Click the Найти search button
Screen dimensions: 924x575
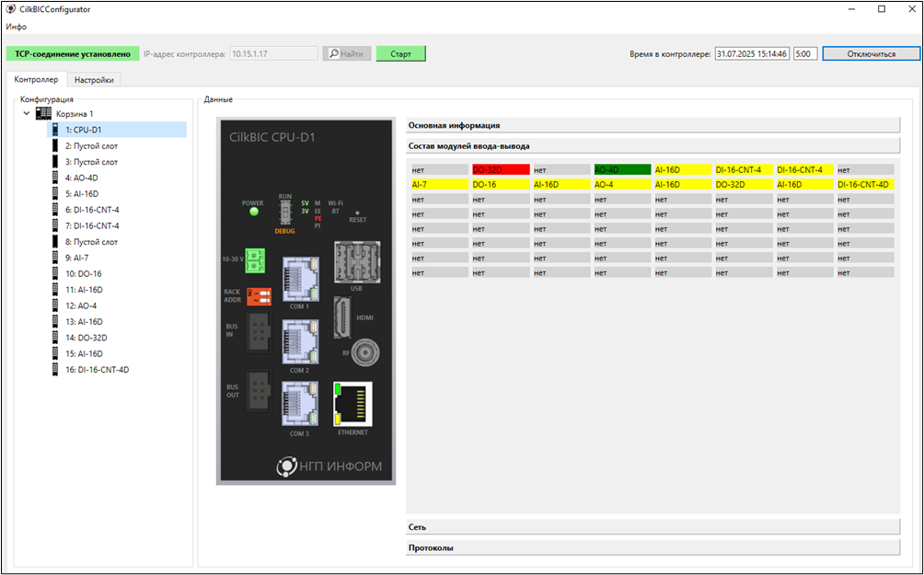pos(346,53)
